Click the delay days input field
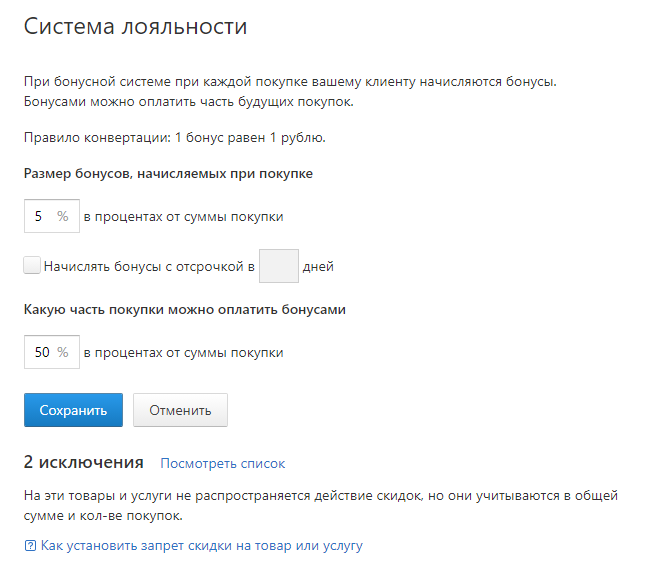The image size is (648, 576). click(x=279, y=266)
